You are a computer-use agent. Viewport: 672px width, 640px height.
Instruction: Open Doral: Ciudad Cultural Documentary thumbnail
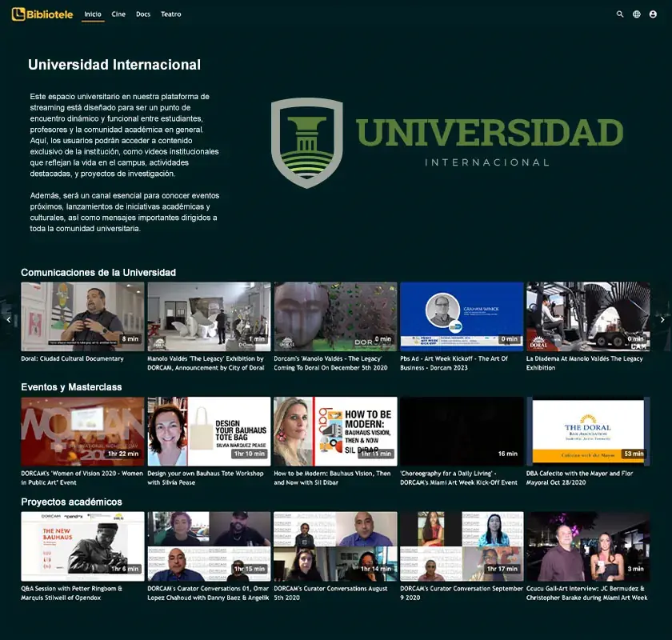coord(82,316)
